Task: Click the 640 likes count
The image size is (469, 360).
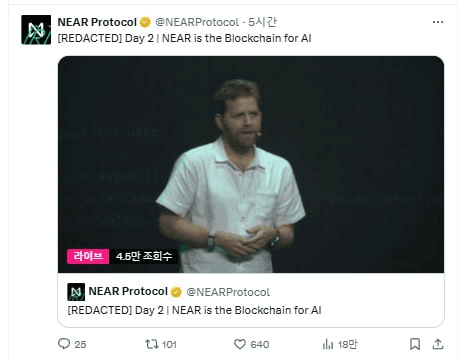Action: pyautogui.click(x=260, y=344)
